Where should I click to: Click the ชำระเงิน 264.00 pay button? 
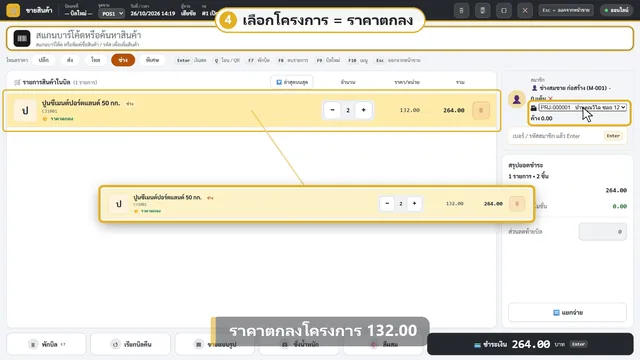(x=530, y=344)
